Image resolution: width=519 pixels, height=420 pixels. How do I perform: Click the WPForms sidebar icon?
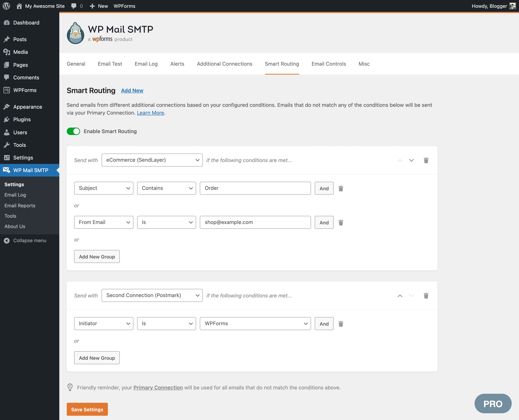point(7,90)
